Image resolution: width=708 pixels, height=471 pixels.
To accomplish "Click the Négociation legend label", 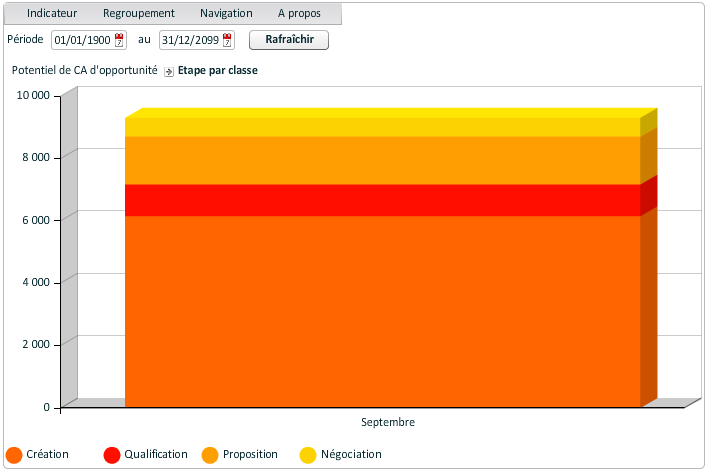I will pyautogui.click(x=351, y=454).
